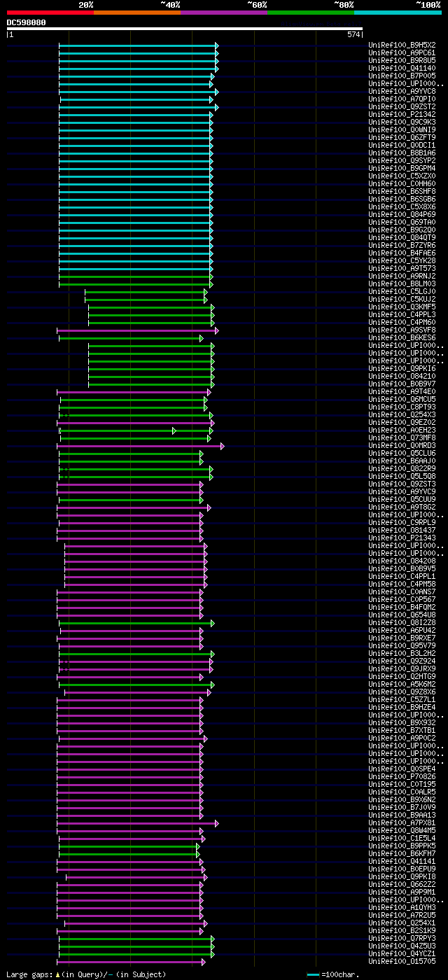Click hit label UniRef100_Q6MCU5

[402, 400]
